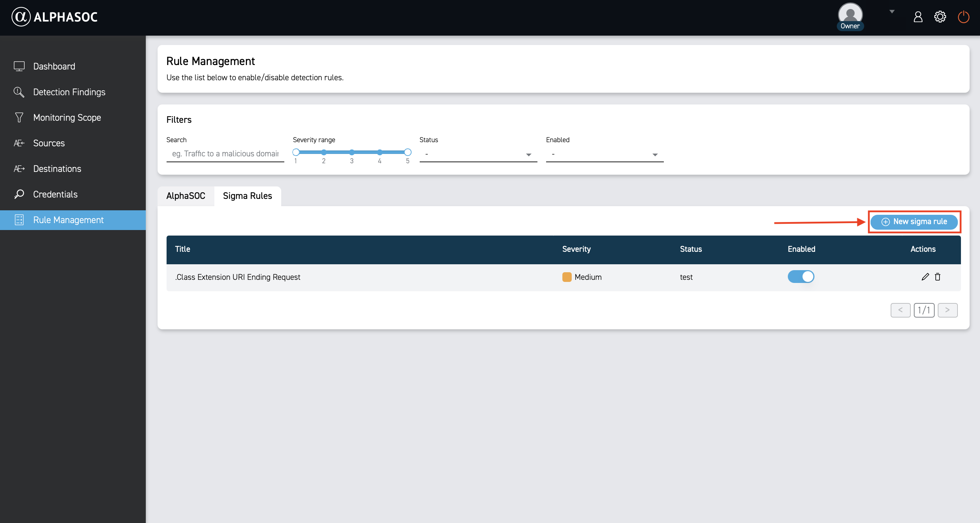Click the New sigma rule button
Viewport: 980px width, 523px height.
click(x=914, y=222)
